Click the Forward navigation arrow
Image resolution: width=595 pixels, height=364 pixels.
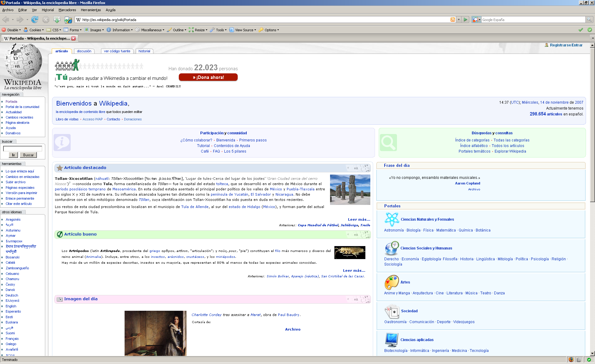20,20
